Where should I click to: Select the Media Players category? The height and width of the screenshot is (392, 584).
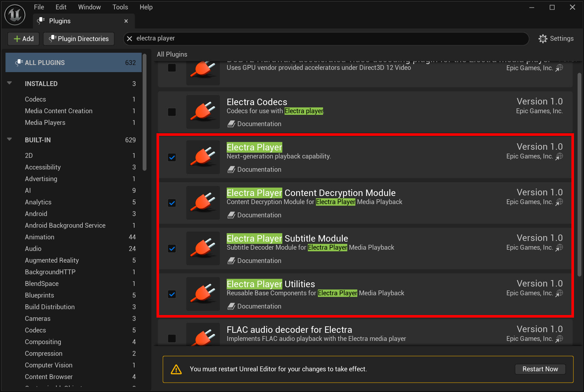pyautogui.click(x=73, y=123)
